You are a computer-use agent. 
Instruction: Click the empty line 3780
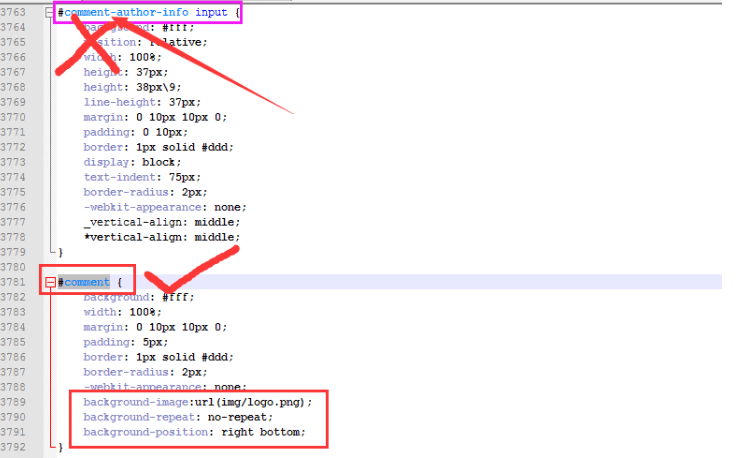[x=200, y=267]
